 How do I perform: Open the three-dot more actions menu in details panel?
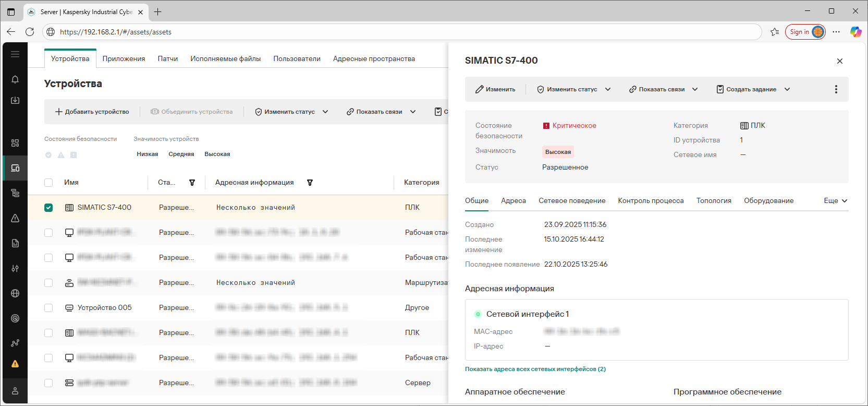(836, 89)
